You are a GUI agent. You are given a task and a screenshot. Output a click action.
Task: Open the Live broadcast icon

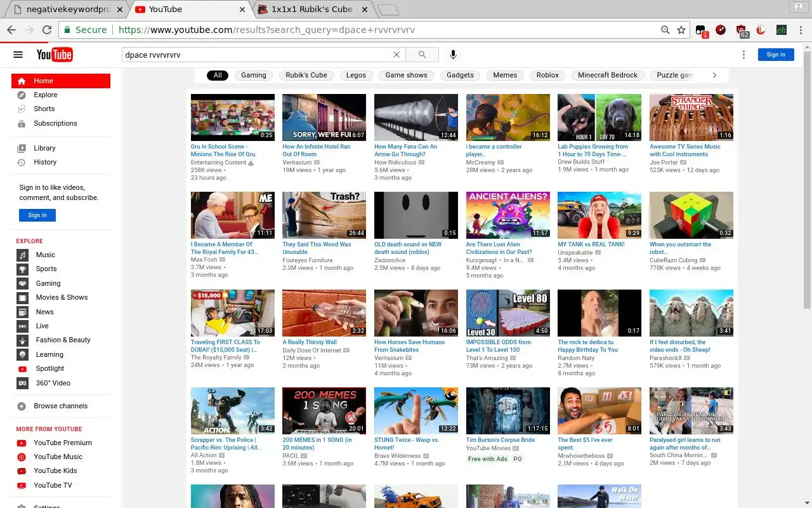[x=23, y=326]
